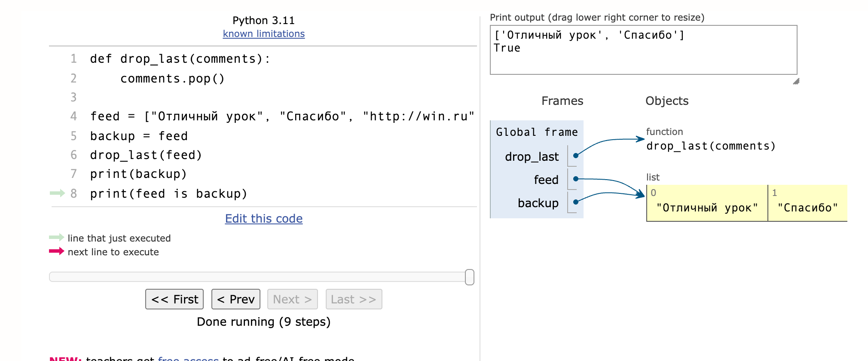The image size is (868, 361).
Task: Click the backup variable in Global frame
Action: tap(538, 203)
